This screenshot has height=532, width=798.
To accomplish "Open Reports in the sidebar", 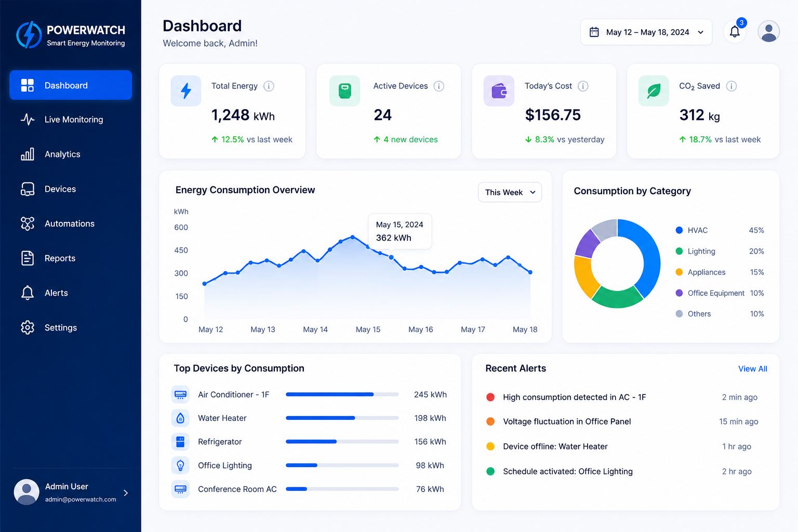I will (x=71, y=258).
